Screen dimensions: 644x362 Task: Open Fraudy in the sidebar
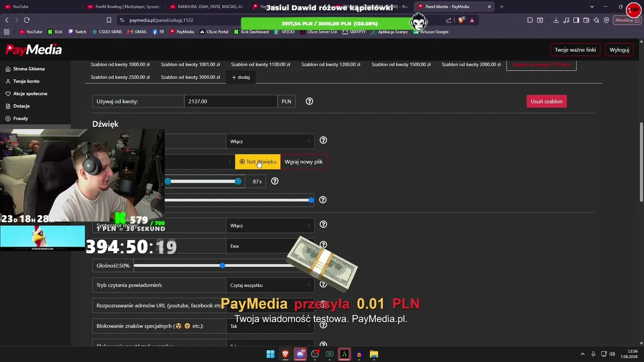(x=21, y=119)
